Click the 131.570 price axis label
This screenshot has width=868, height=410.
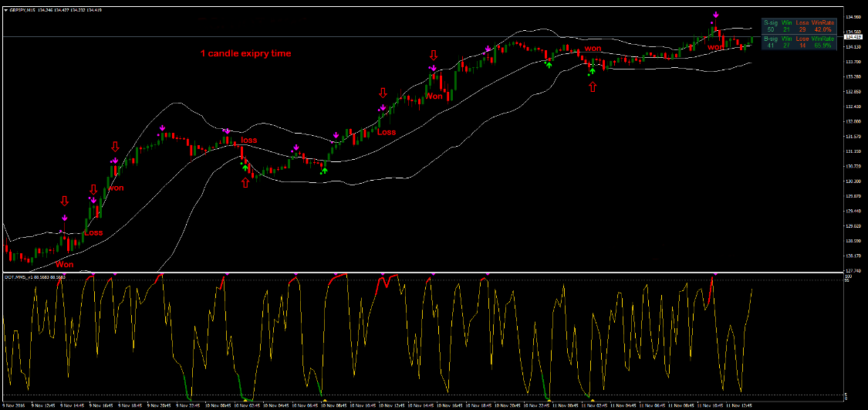[x=853, y=137]
